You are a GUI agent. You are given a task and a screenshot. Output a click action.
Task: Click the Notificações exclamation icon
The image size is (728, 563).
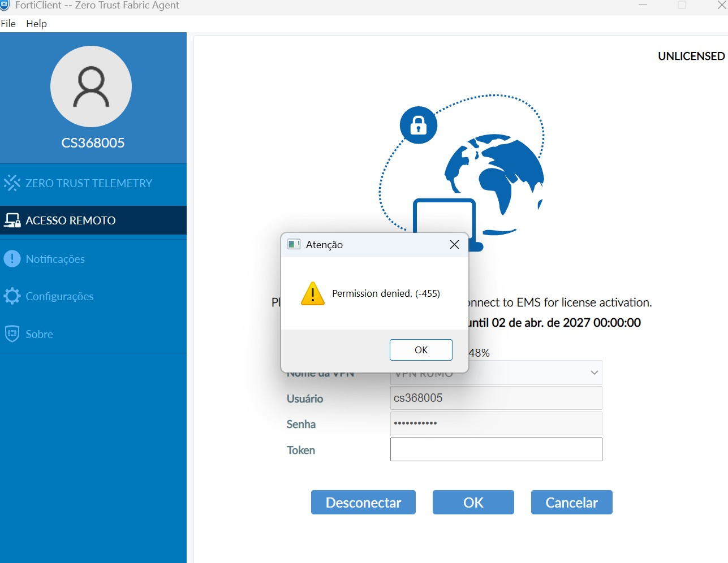[x=12, y=259]
